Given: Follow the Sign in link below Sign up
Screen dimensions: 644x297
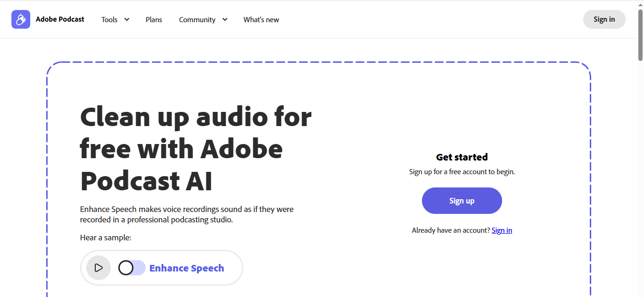Looking at the screenshot, I should pyautogui.click(x=502, y=230).
